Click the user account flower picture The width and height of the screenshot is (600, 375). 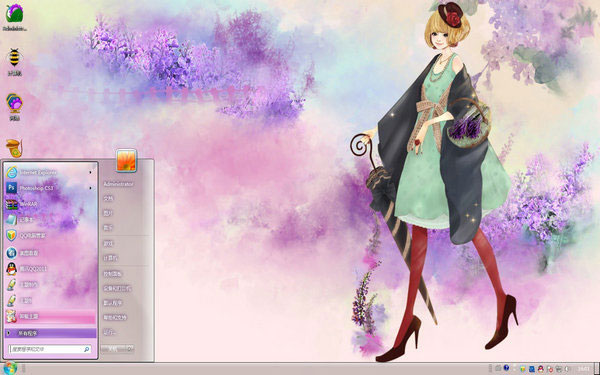tap(126, 160)
